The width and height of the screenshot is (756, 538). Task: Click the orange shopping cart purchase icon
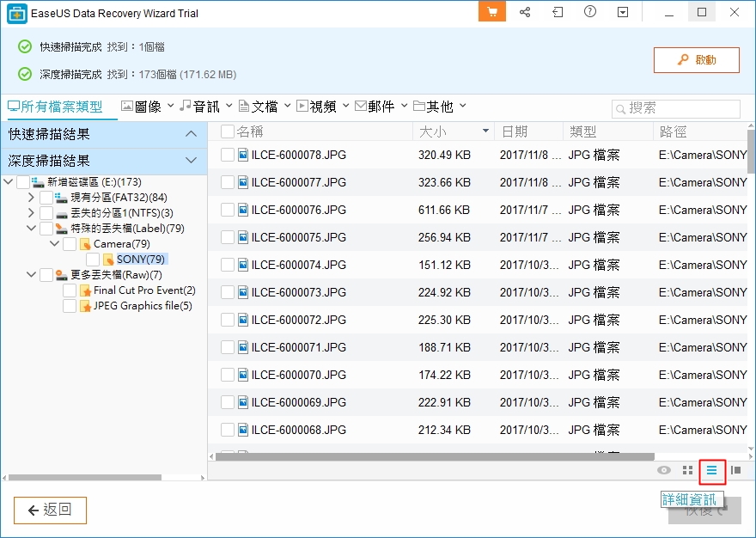click(x=491, y=12)
